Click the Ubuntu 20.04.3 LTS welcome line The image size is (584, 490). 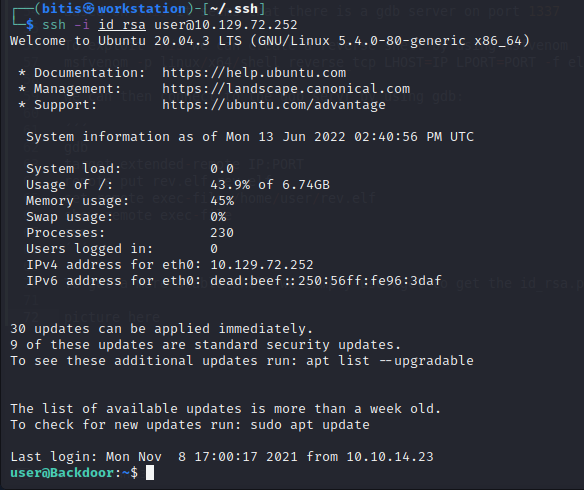point(270,41)
